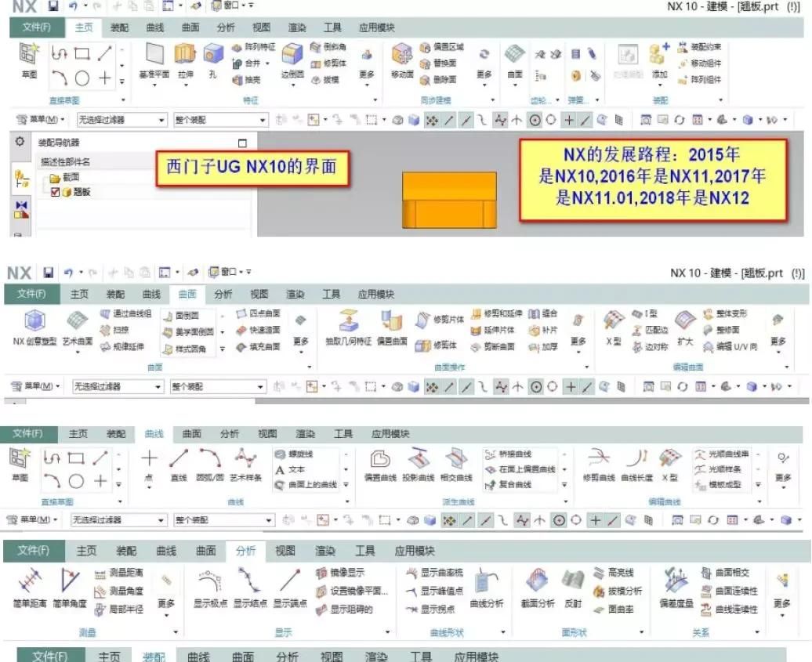Expand the 编辑曲面 group options
812x662 pixels.
787,367
